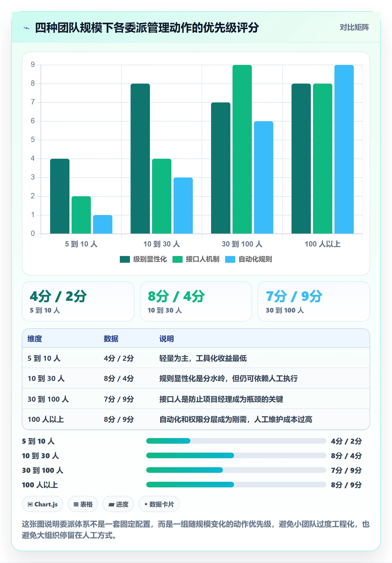Click the lightning icon beside the title
The image size is (392, 563).
27,28
